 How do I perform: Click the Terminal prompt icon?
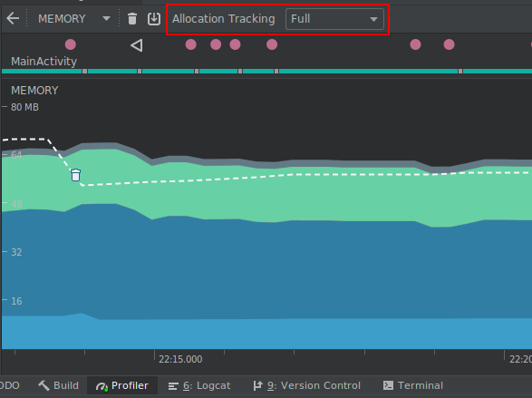[388, 385]
